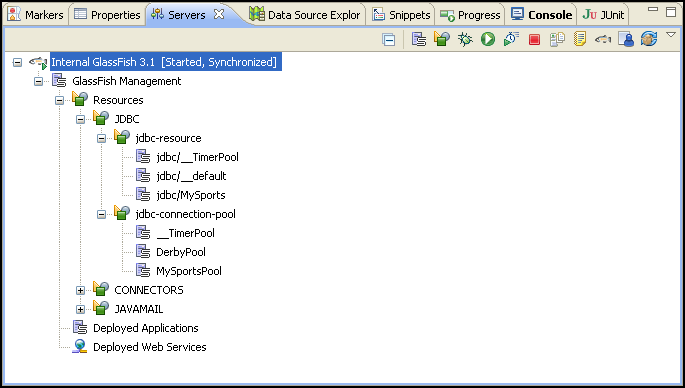Select the JDBC tree item

127,119
